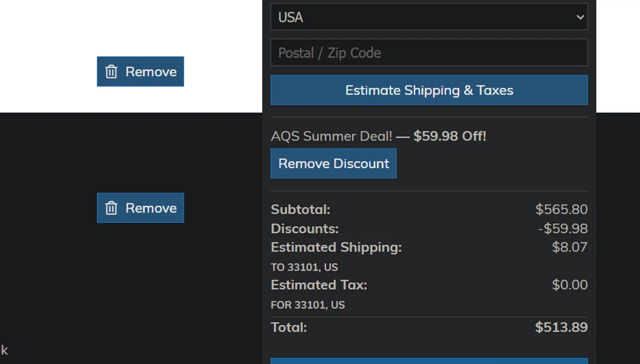This screenshot has height=364, width=640.
Task: Open the USA country dropdown
Action: [429, 17]
